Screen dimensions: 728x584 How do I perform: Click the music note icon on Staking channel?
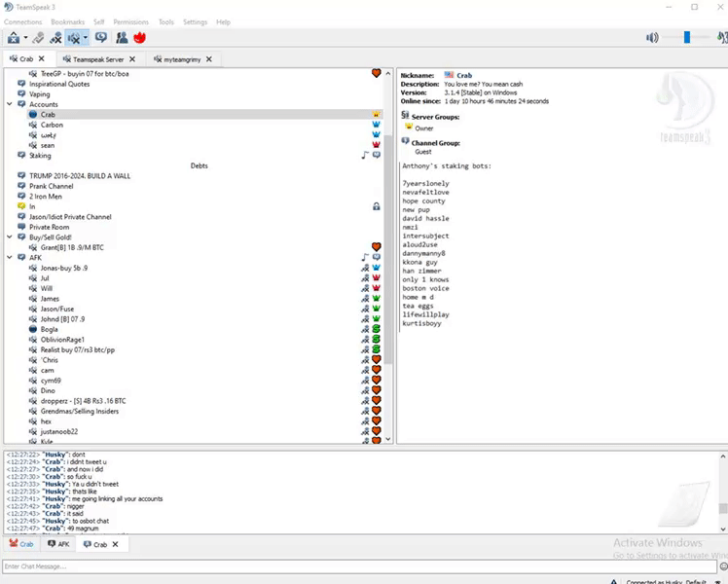(x=365, y=155)
